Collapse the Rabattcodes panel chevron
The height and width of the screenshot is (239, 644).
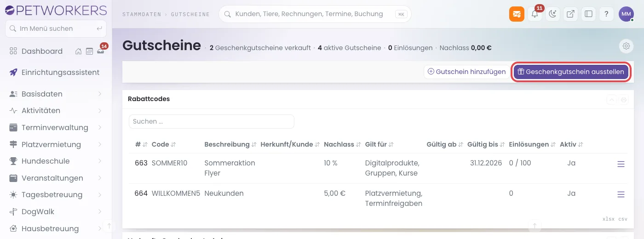click(x=612, y=99)
